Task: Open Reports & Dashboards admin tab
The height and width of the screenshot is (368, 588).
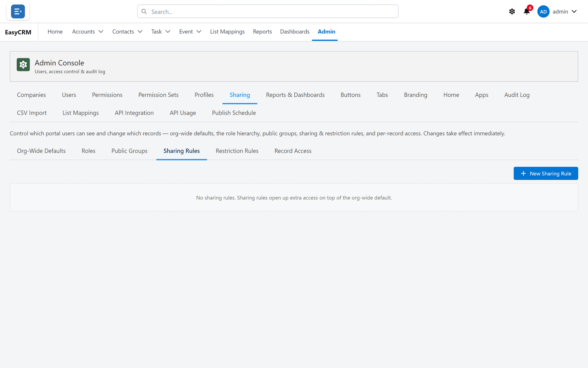Action: coord(295,95)
